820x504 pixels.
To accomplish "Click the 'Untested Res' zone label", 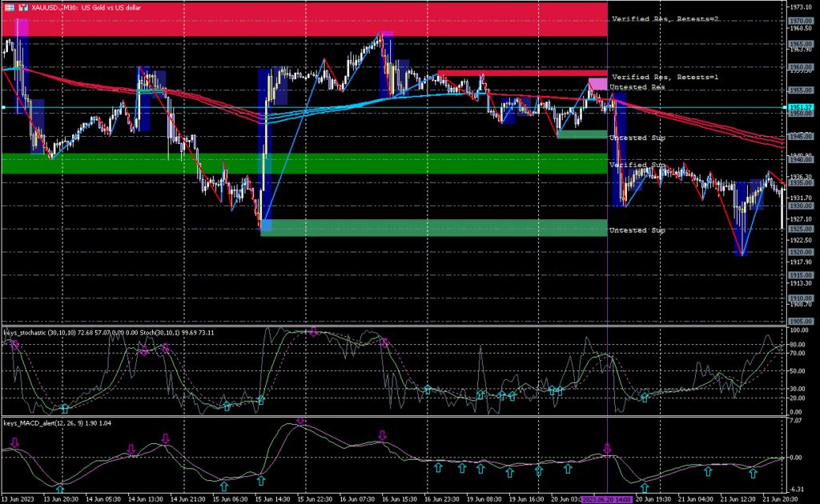I will pos(637,87).
